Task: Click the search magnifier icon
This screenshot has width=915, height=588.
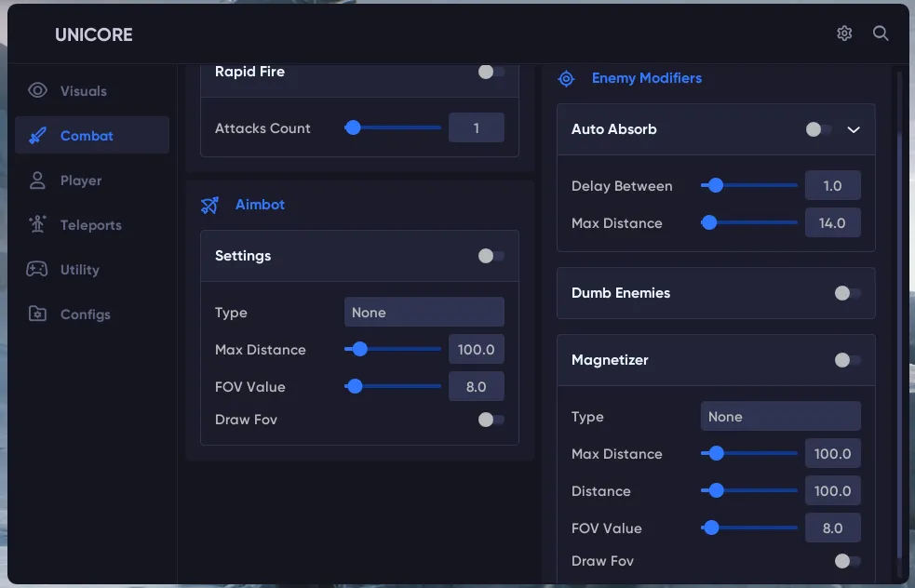Action: [881, 33]
